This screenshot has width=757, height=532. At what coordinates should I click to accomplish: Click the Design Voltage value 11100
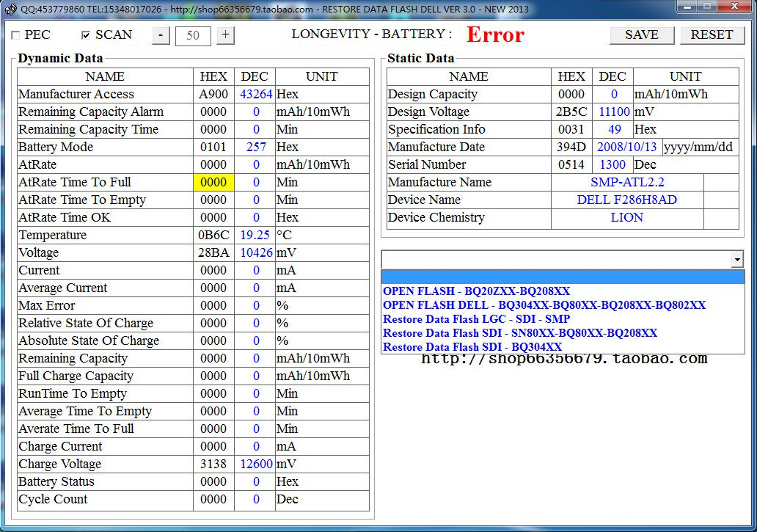click(612, 112)
